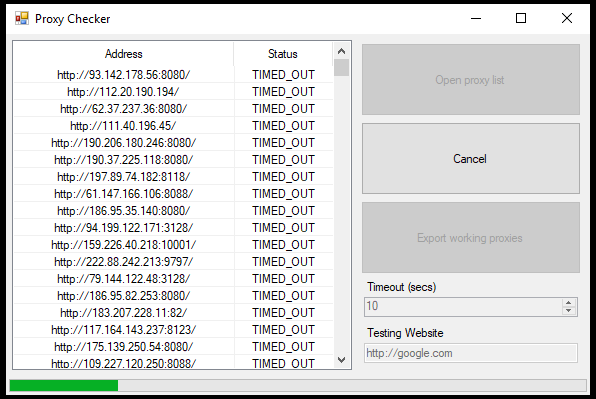Click the scroll up arrow of the proxy list

pos(341,51)
